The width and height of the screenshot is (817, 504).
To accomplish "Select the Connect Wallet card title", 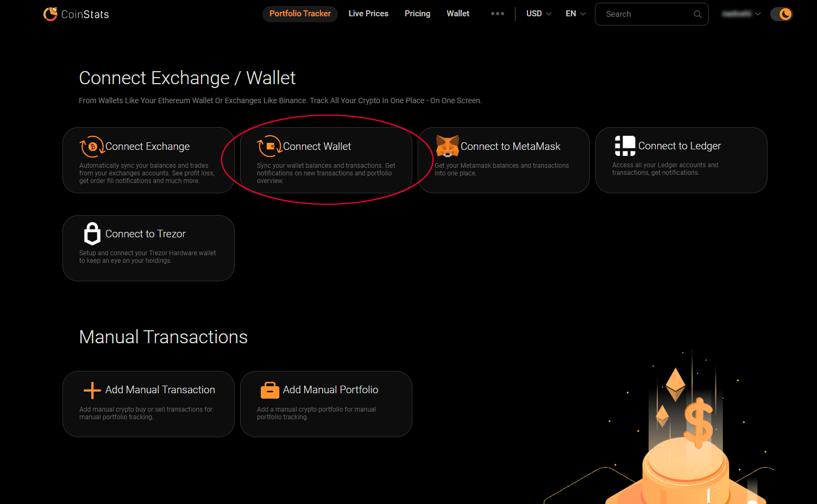I will tap(317, 147).
